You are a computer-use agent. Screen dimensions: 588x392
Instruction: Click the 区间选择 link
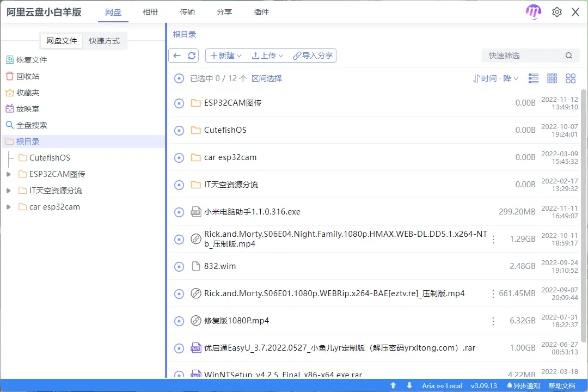[267, 78]
